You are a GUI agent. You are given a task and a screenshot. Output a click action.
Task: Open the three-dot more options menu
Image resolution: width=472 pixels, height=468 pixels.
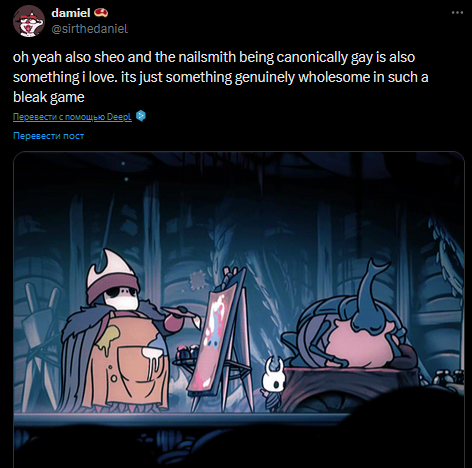point(457,12)
